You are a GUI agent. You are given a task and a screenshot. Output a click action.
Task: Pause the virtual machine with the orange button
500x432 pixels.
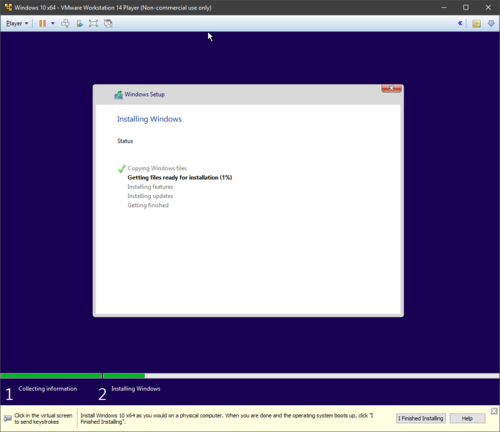pos(42,23)
